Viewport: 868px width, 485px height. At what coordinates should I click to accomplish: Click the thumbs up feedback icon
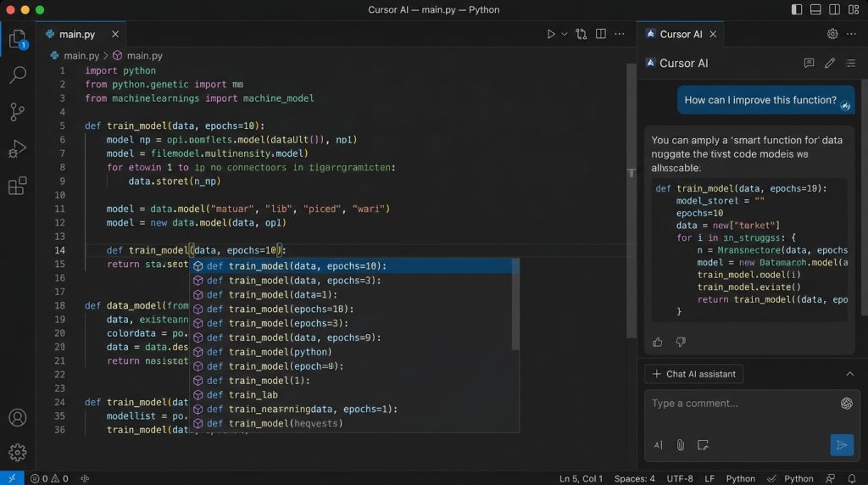[657, 343]
